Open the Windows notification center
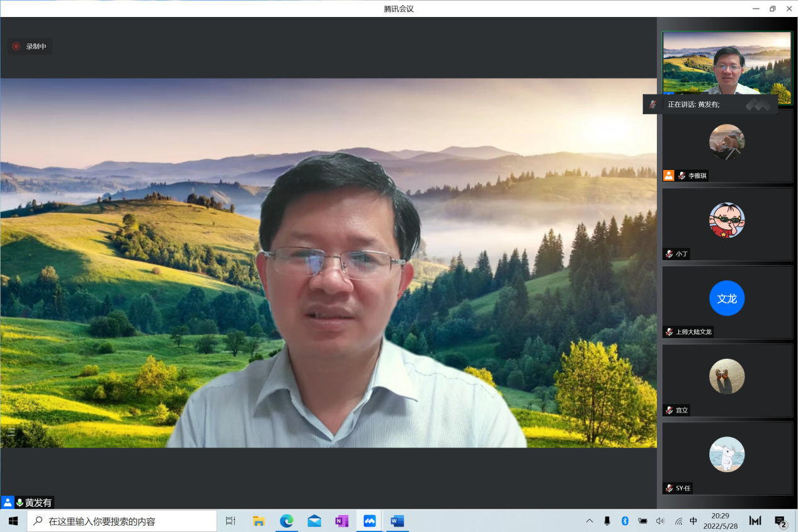Screen dimensions: 798x532 click(780, 521)
